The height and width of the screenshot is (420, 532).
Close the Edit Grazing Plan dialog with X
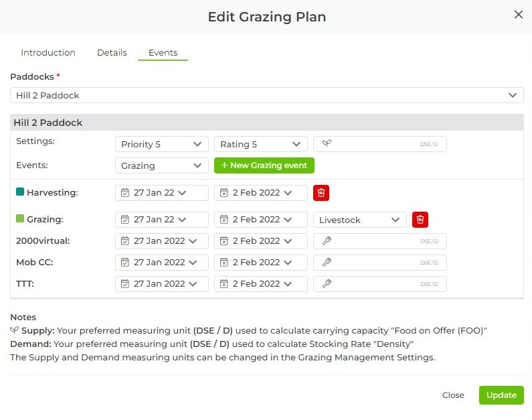coord(518,15)
